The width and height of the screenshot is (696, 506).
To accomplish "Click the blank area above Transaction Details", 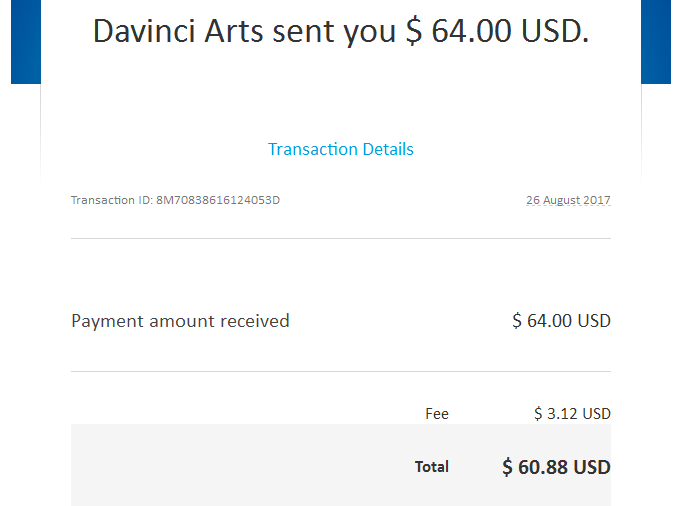I will point(340,100).
